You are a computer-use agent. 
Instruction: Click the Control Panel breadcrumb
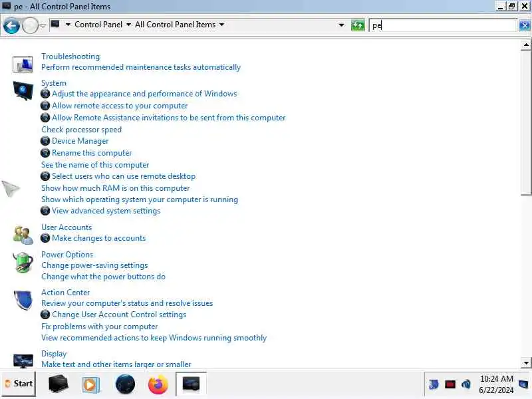click(x=98, y=25)
